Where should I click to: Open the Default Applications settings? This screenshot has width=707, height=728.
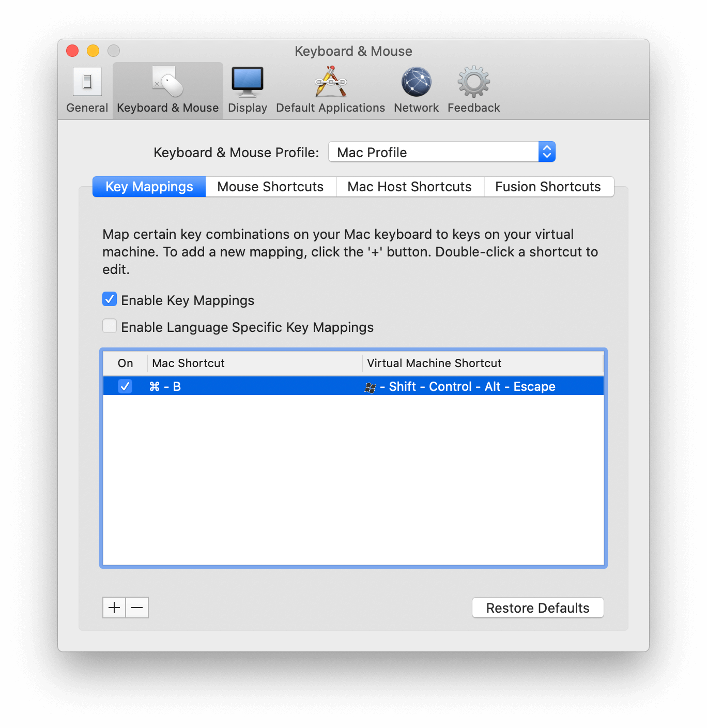330,89
